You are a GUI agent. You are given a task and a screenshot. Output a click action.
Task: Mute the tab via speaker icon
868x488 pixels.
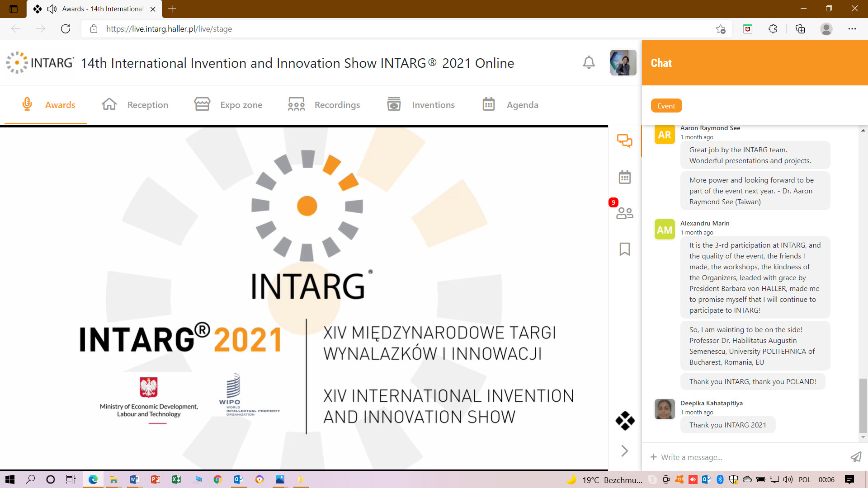point(52,9)
